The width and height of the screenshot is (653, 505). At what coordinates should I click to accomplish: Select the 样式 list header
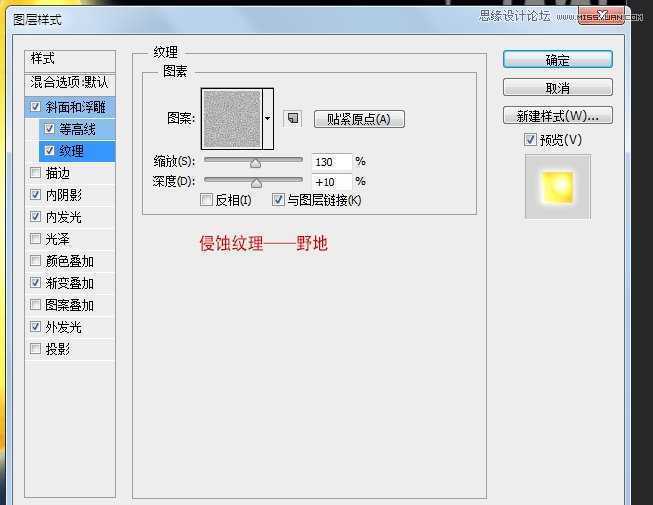pyautogui.click(x=70, y=59)
